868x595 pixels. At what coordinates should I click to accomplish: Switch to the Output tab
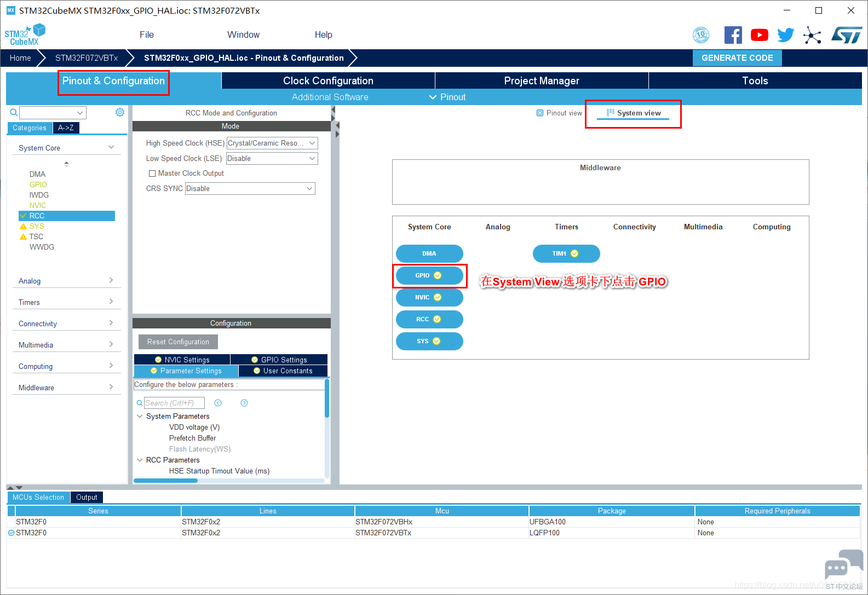87,497
